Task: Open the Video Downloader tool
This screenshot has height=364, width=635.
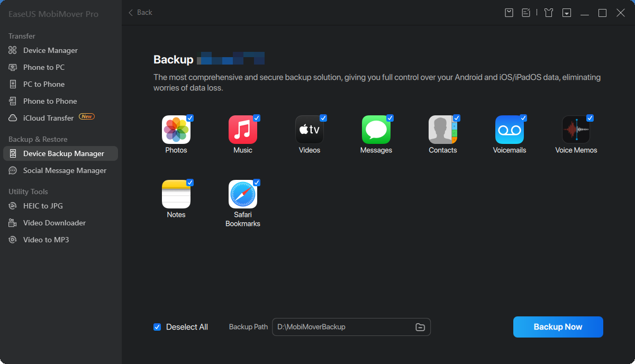Action: (54, 223)
